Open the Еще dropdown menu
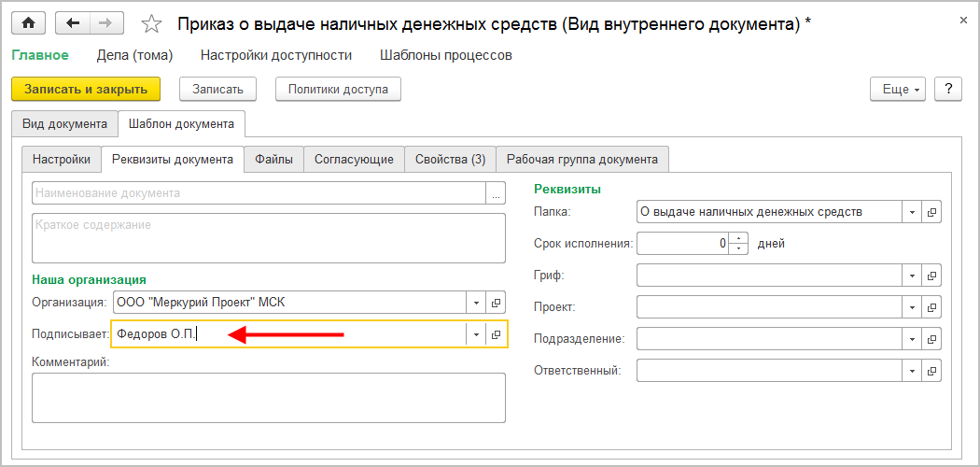Viewport: 980px width, 467px height. [896, 89]
